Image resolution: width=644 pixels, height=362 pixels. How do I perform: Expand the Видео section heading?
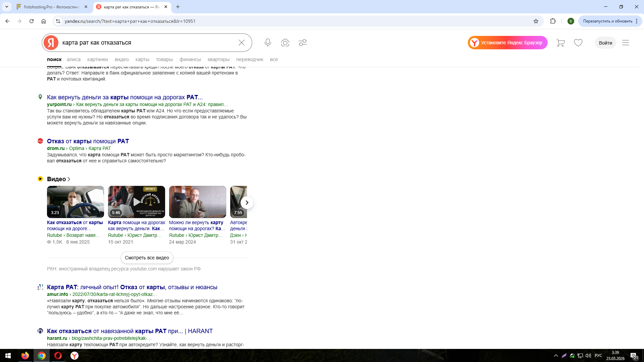[x=59, y=179]
